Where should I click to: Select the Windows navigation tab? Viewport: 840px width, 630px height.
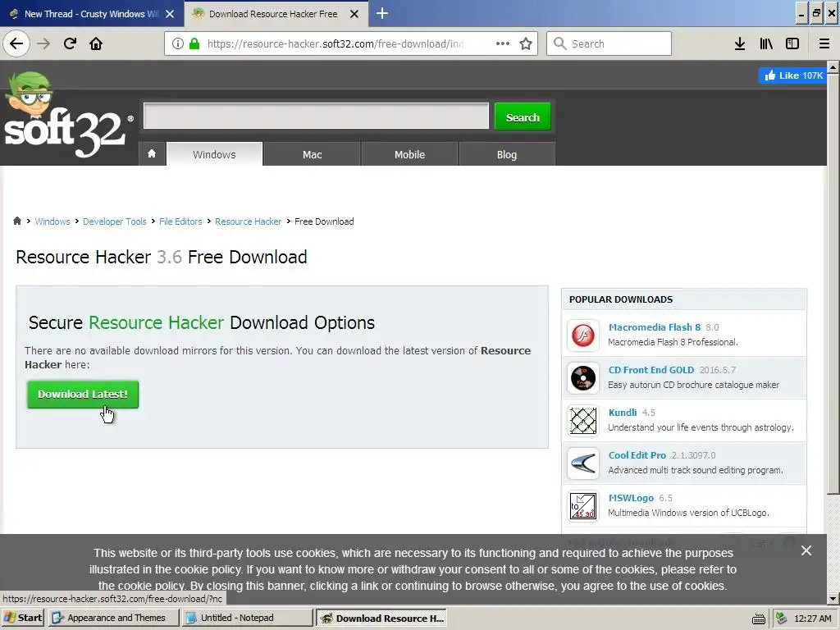(214, 154)
